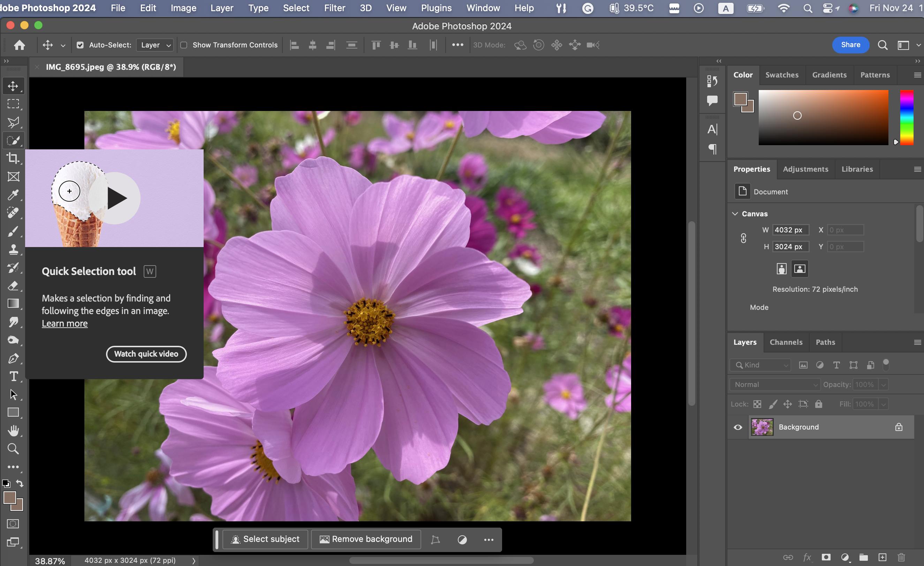924x566 pixels.
Task: Create a new layer with plus icon
Action: click(883, 557)
